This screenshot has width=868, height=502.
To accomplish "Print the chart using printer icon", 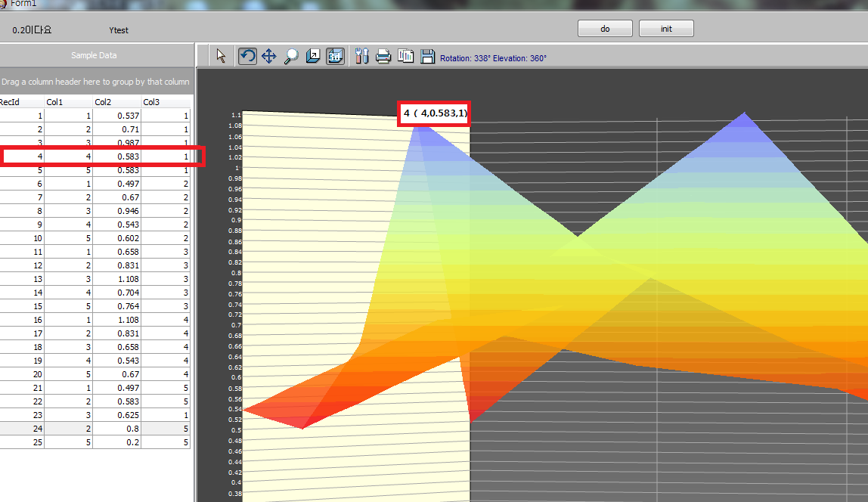I will coord(383,57).
